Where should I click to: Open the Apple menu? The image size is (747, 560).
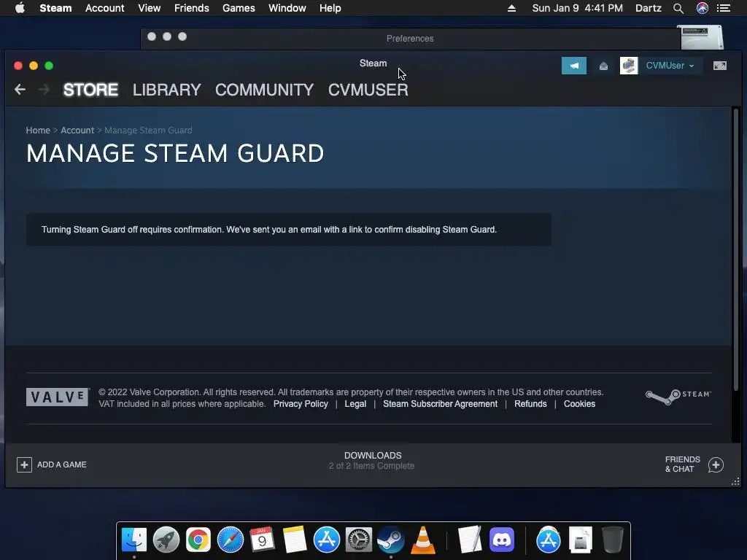[20, 8]
